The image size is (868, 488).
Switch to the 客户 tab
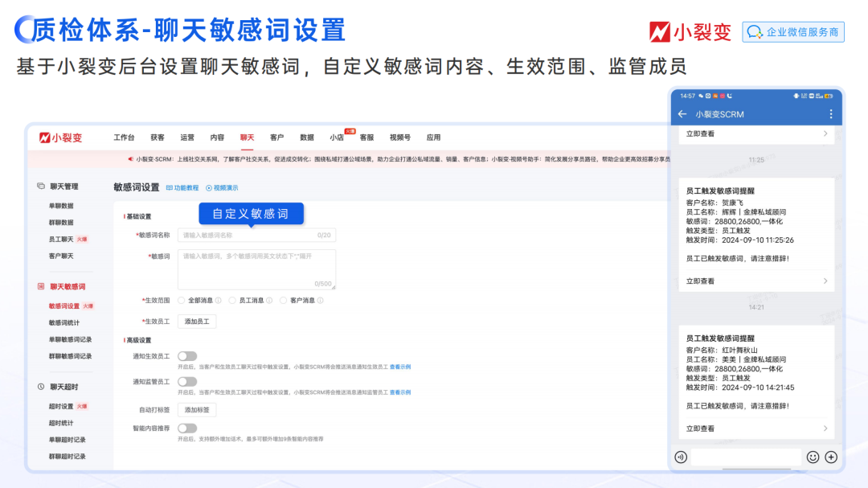277,137
